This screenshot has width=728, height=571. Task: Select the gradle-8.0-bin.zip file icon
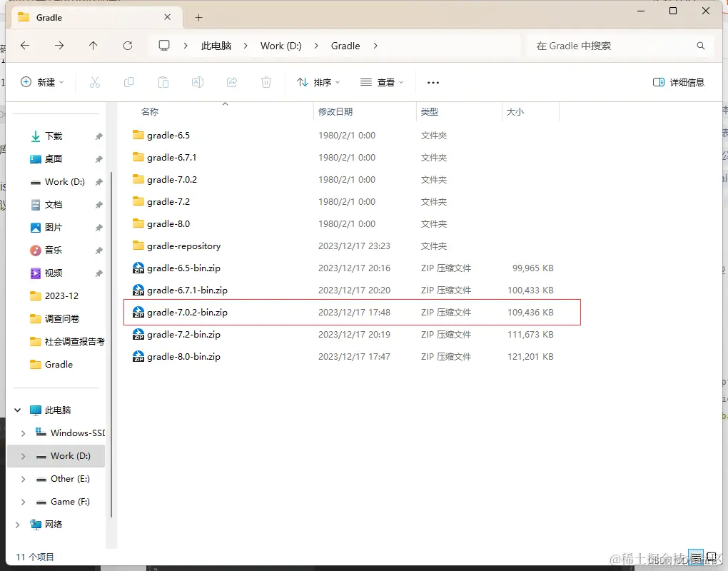pos(138,357)
